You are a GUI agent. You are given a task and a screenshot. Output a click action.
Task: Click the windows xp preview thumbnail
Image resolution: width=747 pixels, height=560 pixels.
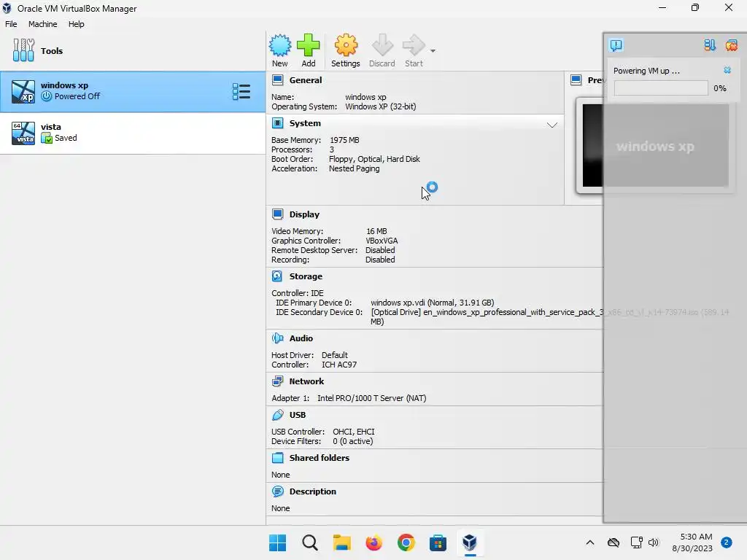tap(655, 145)
